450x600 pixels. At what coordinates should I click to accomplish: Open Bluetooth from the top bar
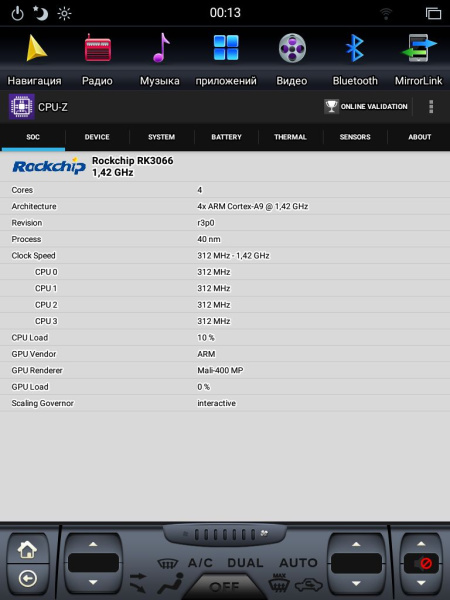coord(355,48)
